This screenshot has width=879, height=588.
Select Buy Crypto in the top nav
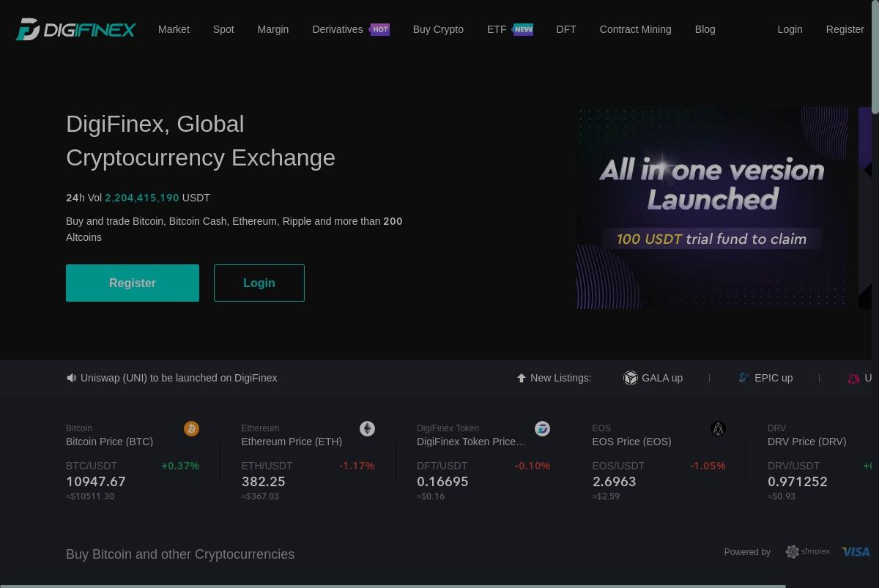point(438,29)
